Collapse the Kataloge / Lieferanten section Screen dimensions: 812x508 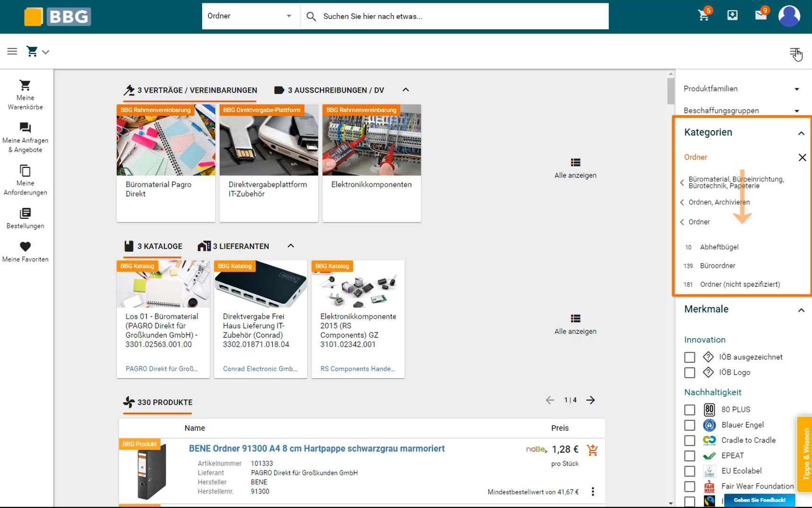click(x=291, y=246)
